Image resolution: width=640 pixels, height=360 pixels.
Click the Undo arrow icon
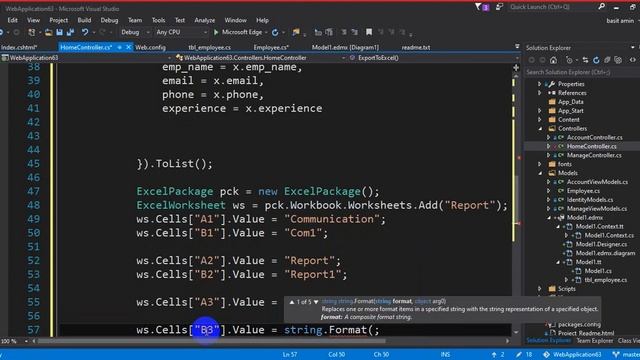(84, 32)
